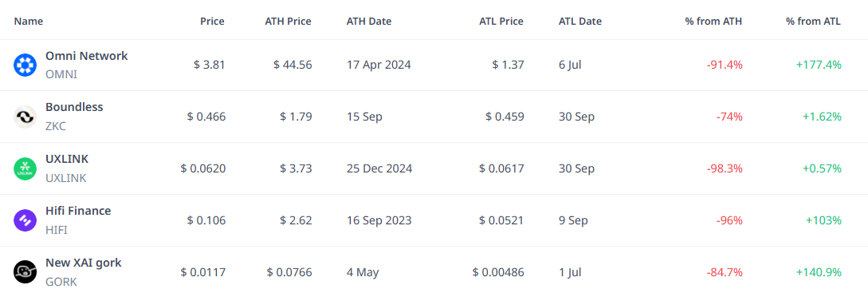868x297 pixels.
Task: Click the GORK ticker symbol
Action: pos(61,282)
